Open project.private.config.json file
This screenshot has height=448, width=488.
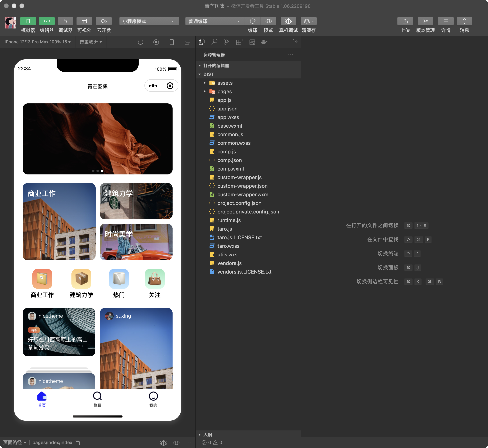248,212
